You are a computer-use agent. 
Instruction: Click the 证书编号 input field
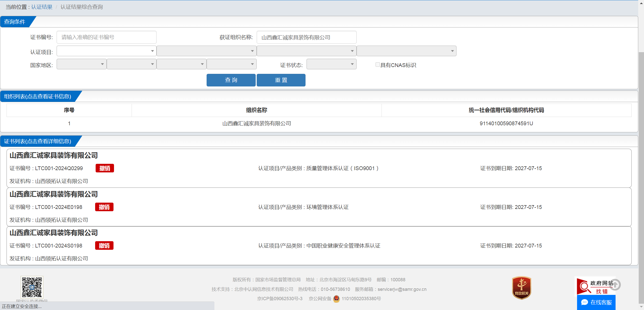pyautogui.click(x=106, y=37)
